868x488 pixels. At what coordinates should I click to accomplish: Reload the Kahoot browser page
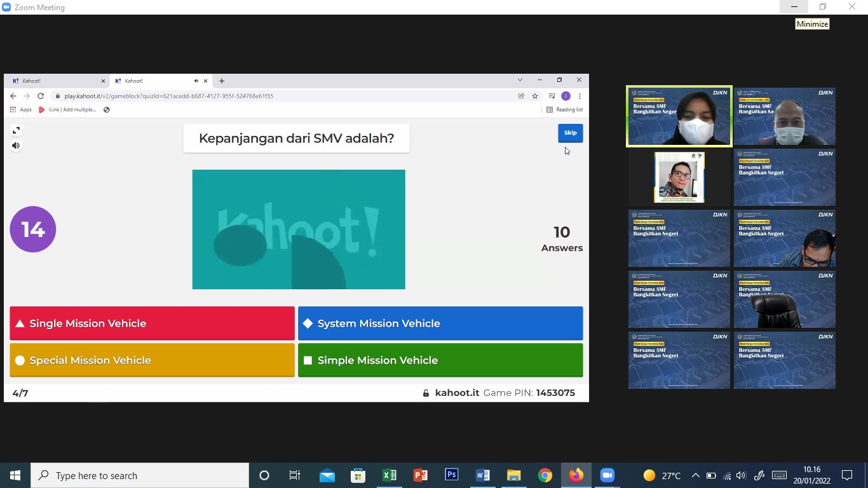[x=41, y=96]
